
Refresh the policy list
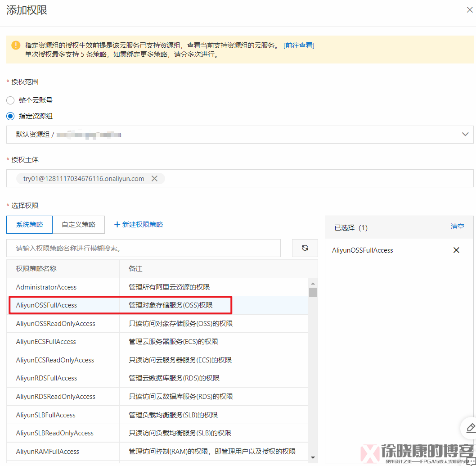pos(305,248)
